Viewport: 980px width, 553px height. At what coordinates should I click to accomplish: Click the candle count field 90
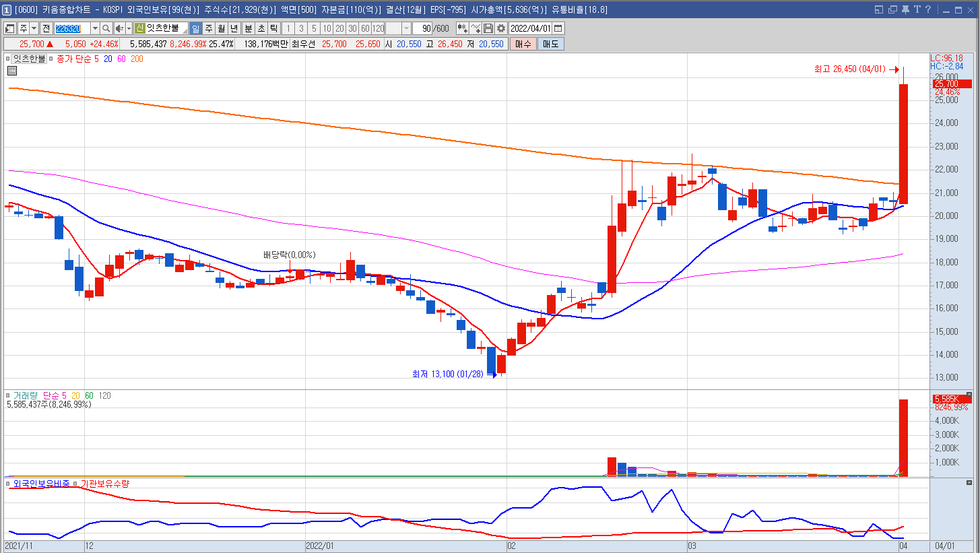422,28
